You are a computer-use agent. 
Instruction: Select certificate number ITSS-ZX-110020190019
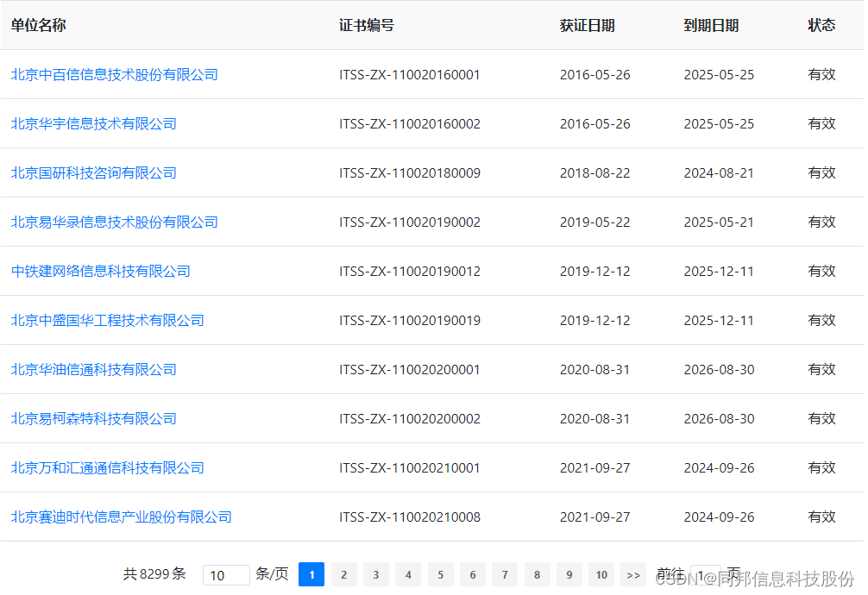[x=410, y=321]
